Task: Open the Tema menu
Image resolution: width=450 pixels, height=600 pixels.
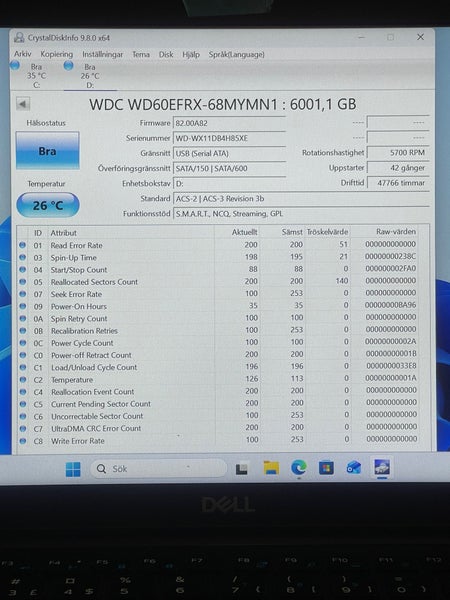Action: pos(141,54)
